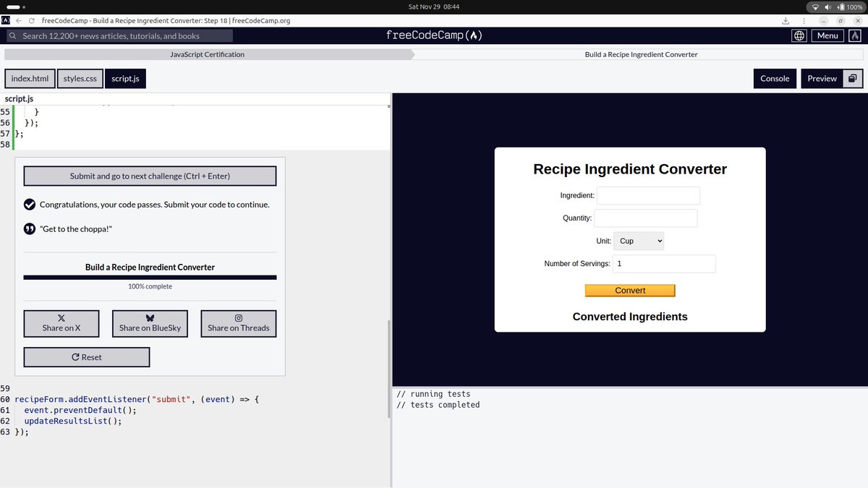Viewport: 868px width, 488px height.
Task: Open the downloads icon in browser bar
Action: click(786, 20)
